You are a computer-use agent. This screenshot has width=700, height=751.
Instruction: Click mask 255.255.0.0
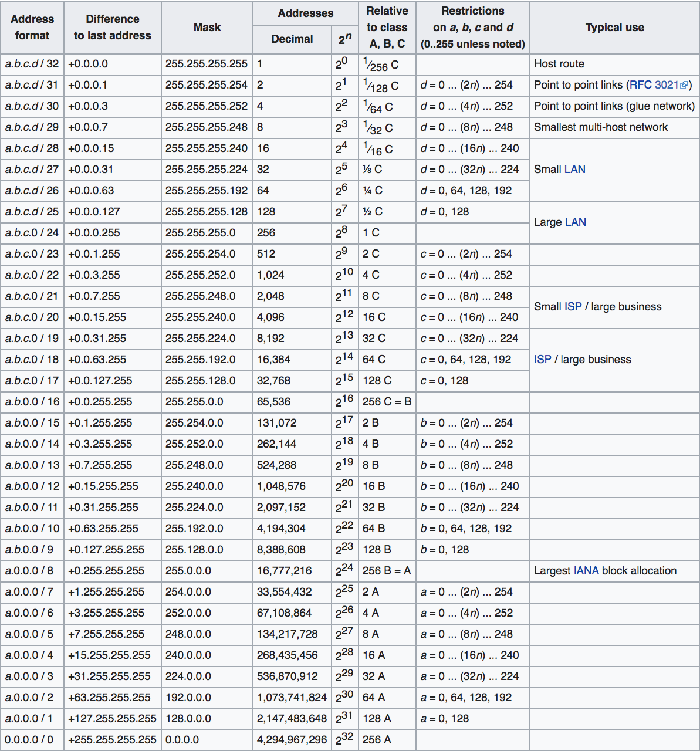click(207, 402)
